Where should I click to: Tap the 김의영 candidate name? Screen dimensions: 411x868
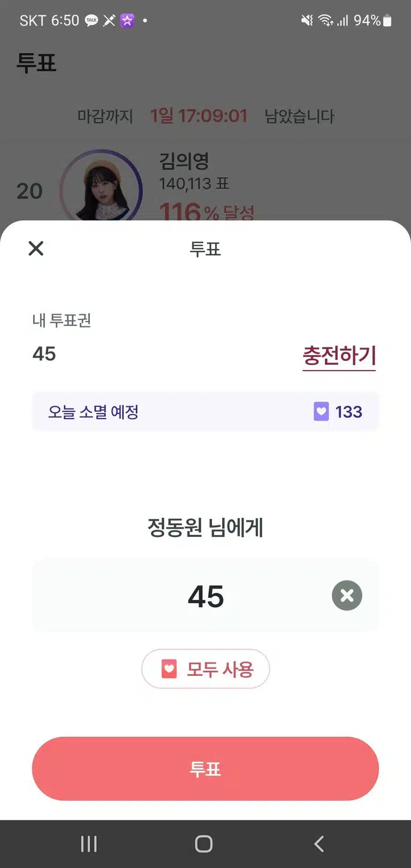(184, 161)
